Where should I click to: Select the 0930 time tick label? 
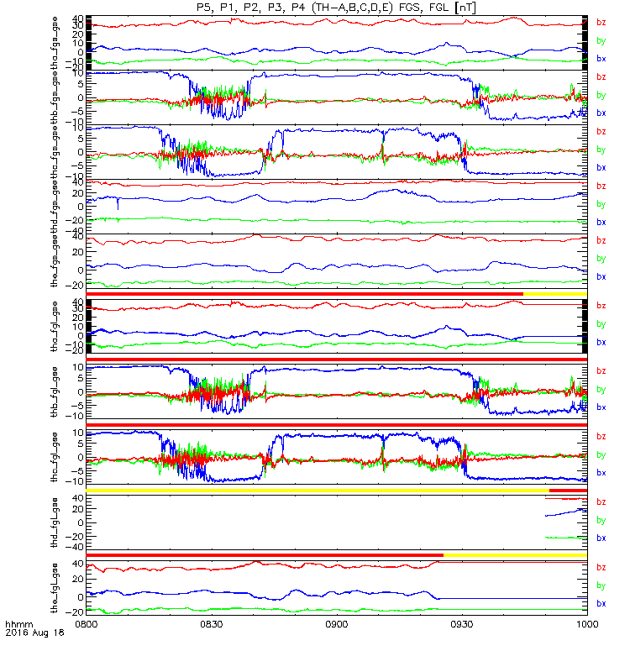coord(461,624)
